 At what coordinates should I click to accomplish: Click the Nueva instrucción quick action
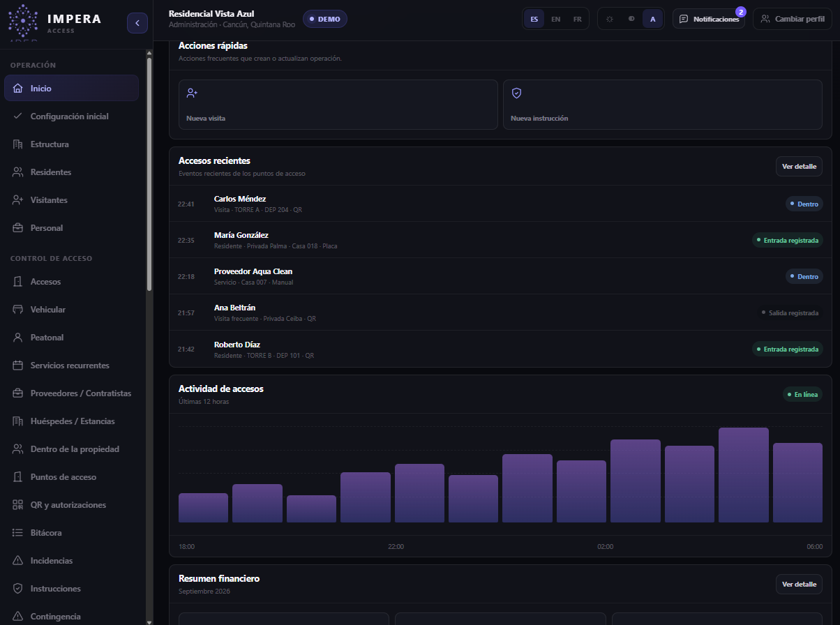tap(663, 105)
